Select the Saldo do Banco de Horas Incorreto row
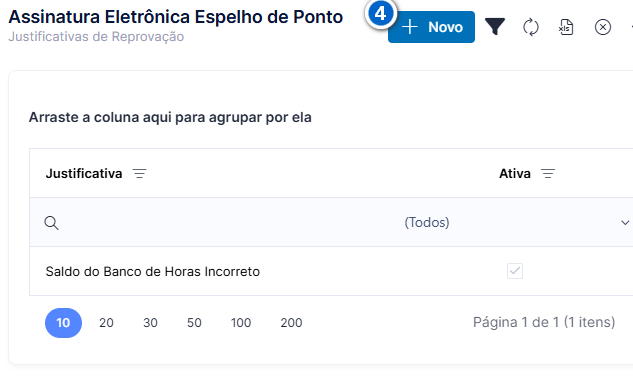 tap(331, 271)
